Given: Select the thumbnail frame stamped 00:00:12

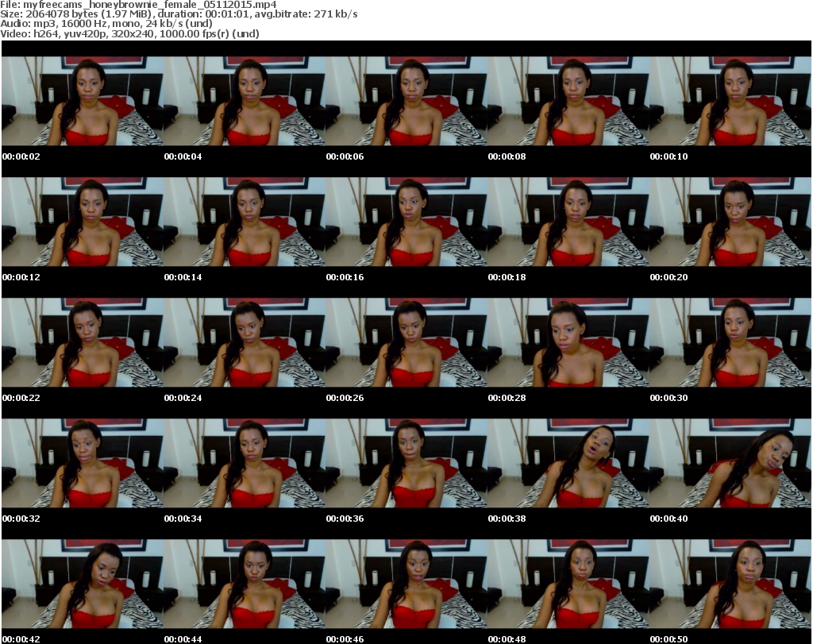Looking at the screenshot, I should pyautogui.click(x=83, y=222).
